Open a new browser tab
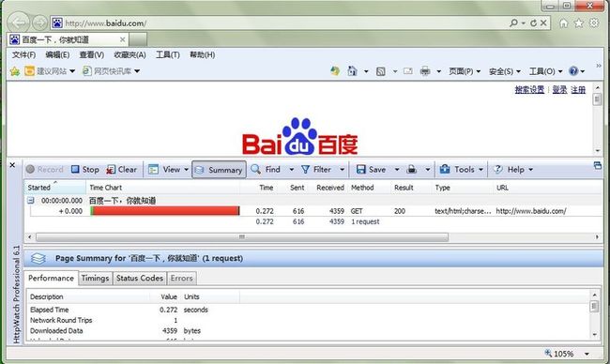The height and width of the screenshot is (364, 610). [x=138, y=39]
